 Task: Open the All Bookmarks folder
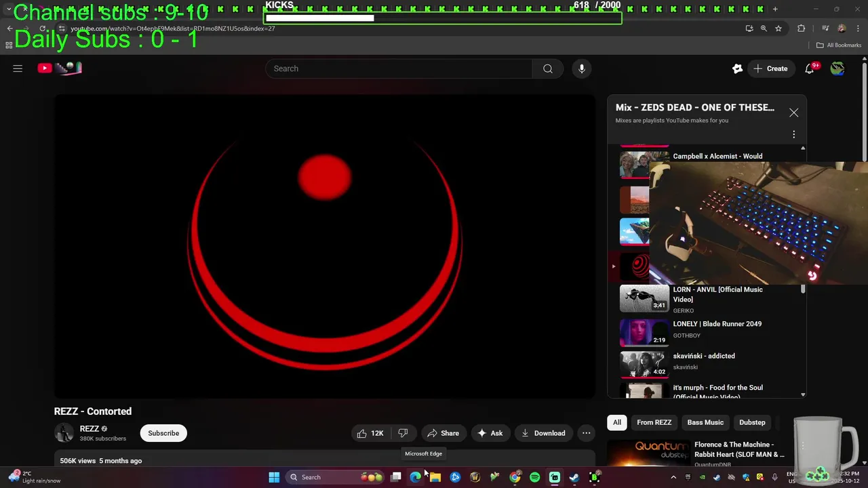(839, 45)
